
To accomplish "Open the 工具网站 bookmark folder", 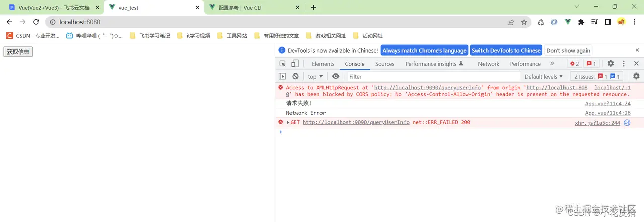I will tap(232, 36).
